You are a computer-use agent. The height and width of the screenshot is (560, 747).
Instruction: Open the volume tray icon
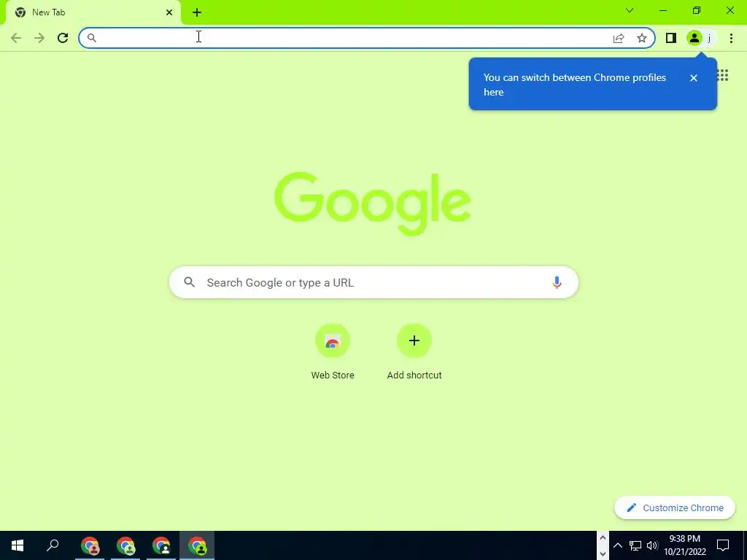[652, 545]
